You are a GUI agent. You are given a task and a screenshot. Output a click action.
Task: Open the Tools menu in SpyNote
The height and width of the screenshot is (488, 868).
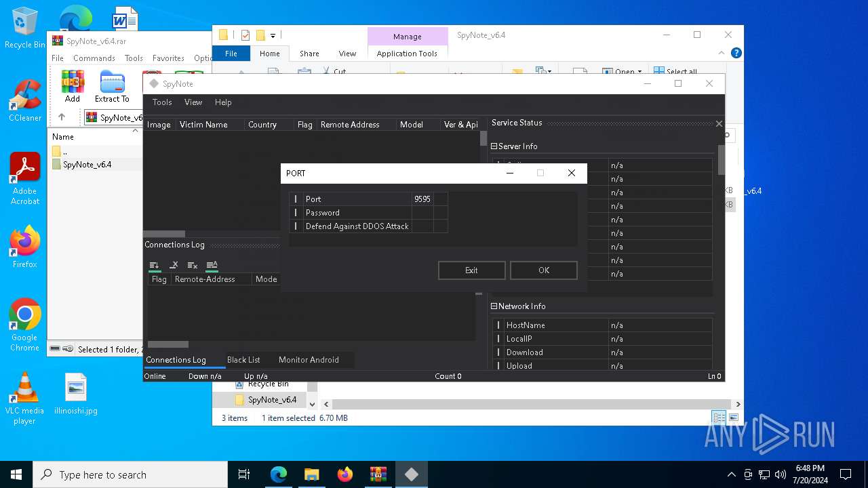pyautogui.click(x=162, y=102)
